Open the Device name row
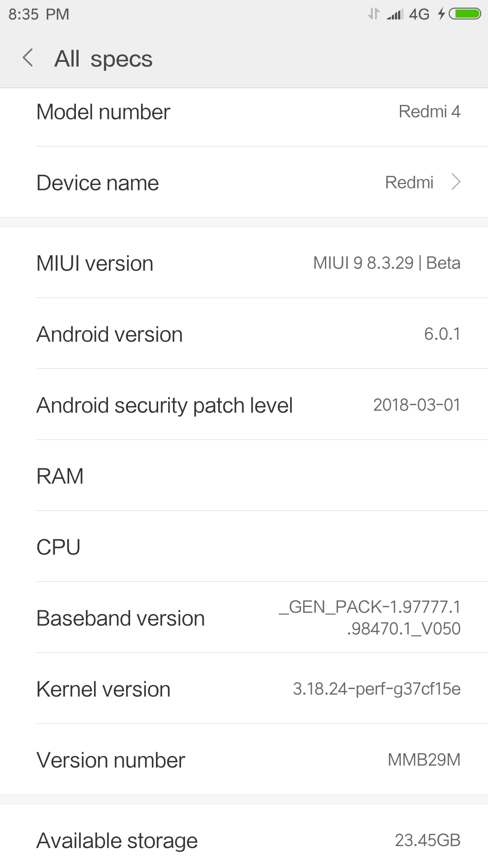This screenshot has width=488, height=868. click(244, 183)
